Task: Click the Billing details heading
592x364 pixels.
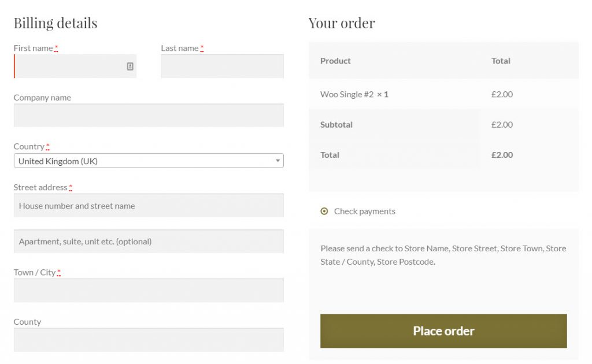Action: 55,23
